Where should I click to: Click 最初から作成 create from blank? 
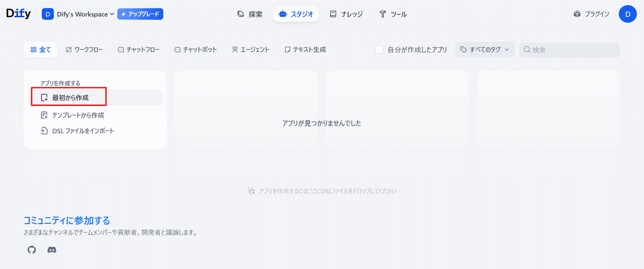click(x=95, y=98)
